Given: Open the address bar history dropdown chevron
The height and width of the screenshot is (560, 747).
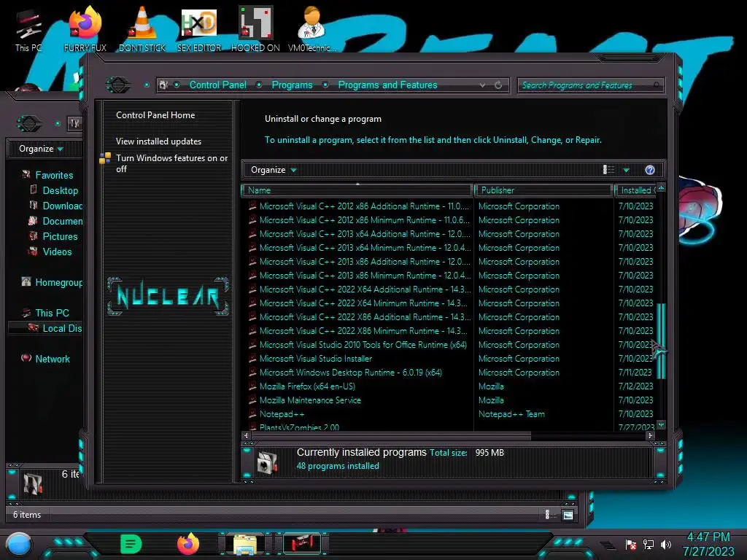Looking at the screenshot, I should (483, 85).
